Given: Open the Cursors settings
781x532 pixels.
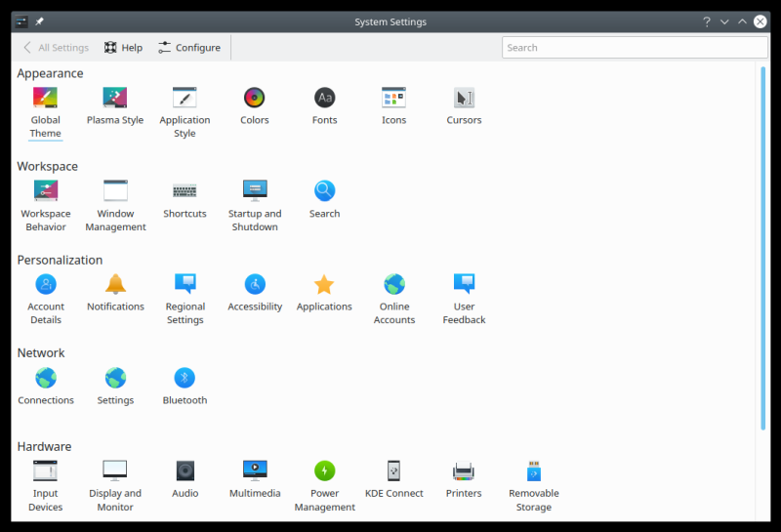Looking at the screenshot, I should [x=464, y=105].
